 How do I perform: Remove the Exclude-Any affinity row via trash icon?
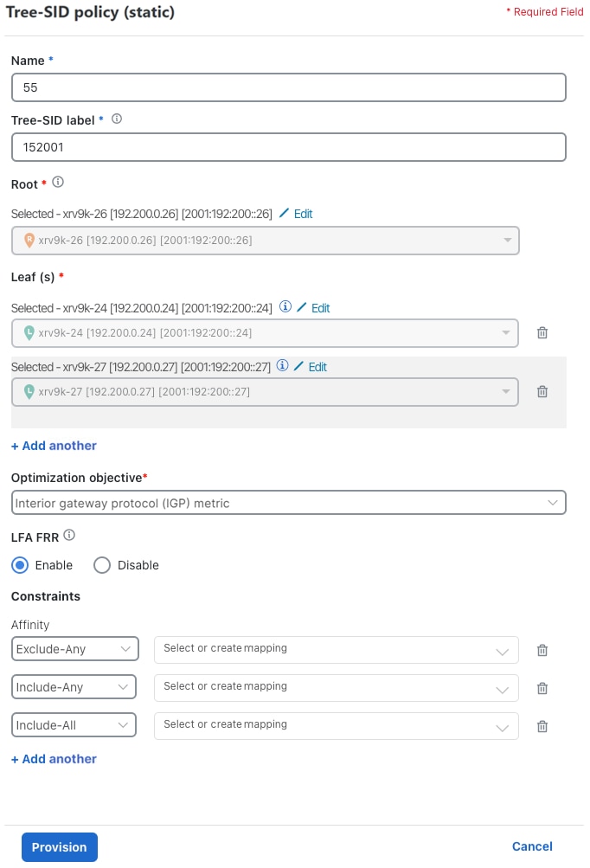click(542, 650)
